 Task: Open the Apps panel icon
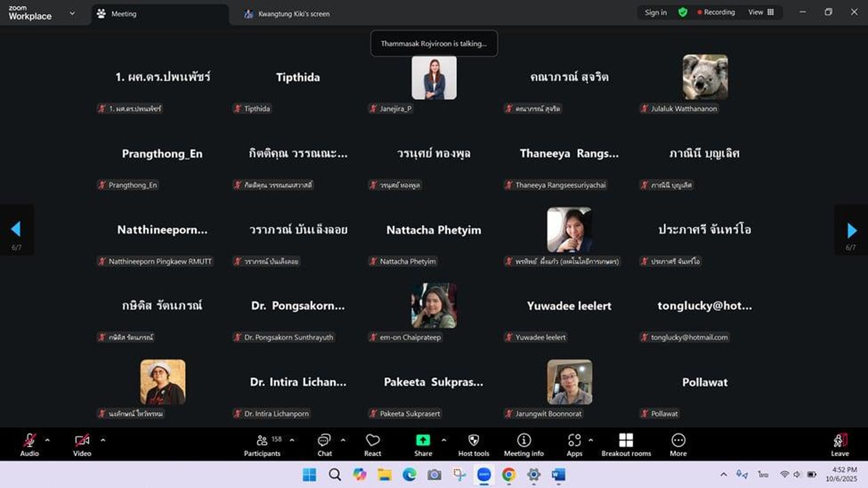(x=574, y=440)
